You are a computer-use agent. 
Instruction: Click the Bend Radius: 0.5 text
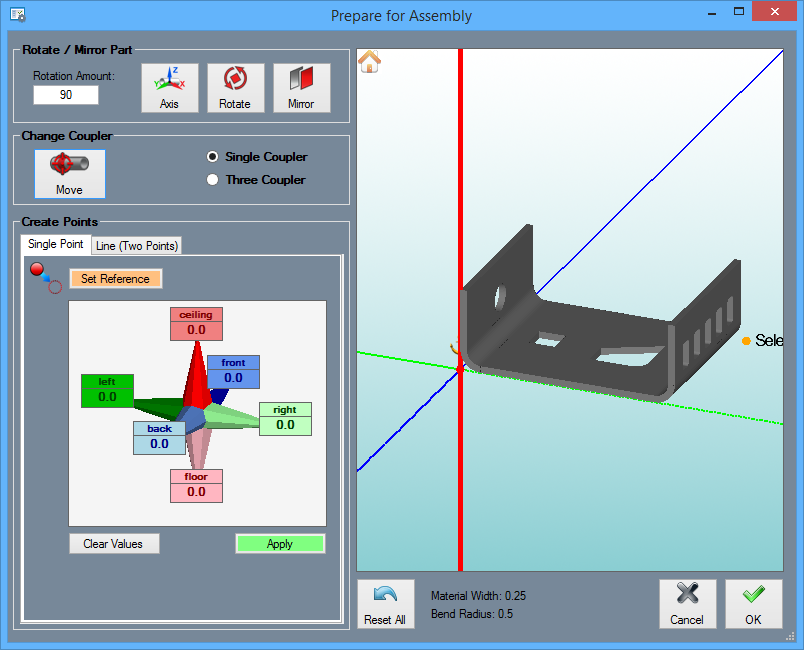[x=472, y=614]
